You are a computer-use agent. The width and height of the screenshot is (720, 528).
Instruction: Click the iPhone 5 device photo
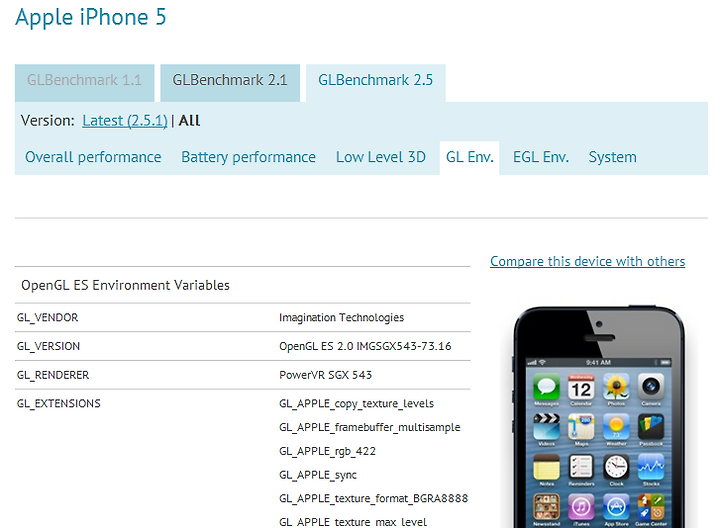599,416
